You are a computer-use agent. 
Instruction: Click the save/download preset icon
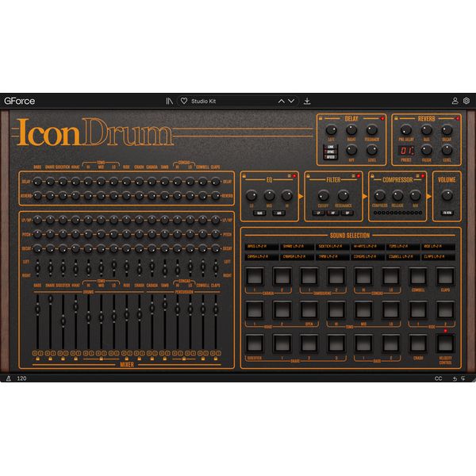[307, 101]
